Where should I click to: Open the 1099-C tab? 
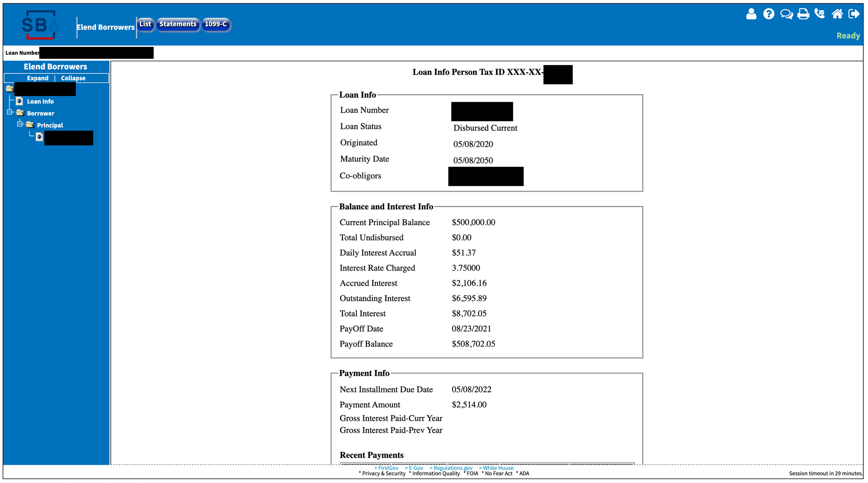pyautogui.click(x=216, y=24)
